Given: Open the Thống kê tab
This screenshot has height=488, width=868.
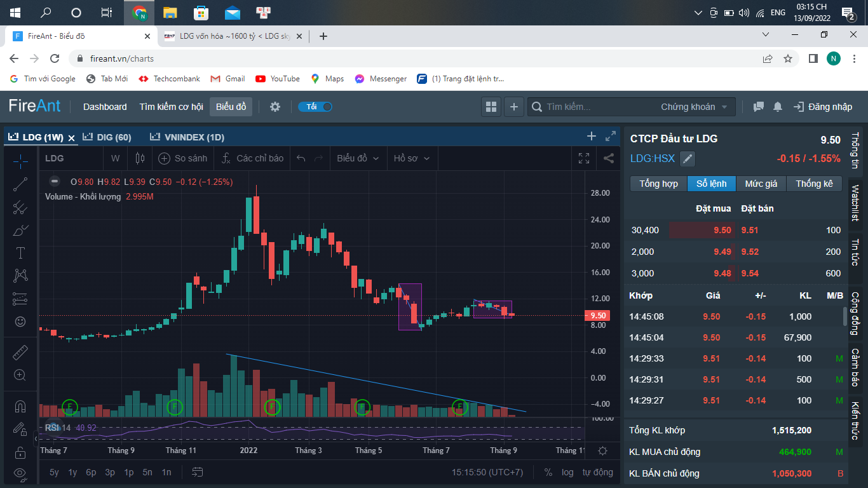Looking at the screenshot, I should (x=814, y=184).
